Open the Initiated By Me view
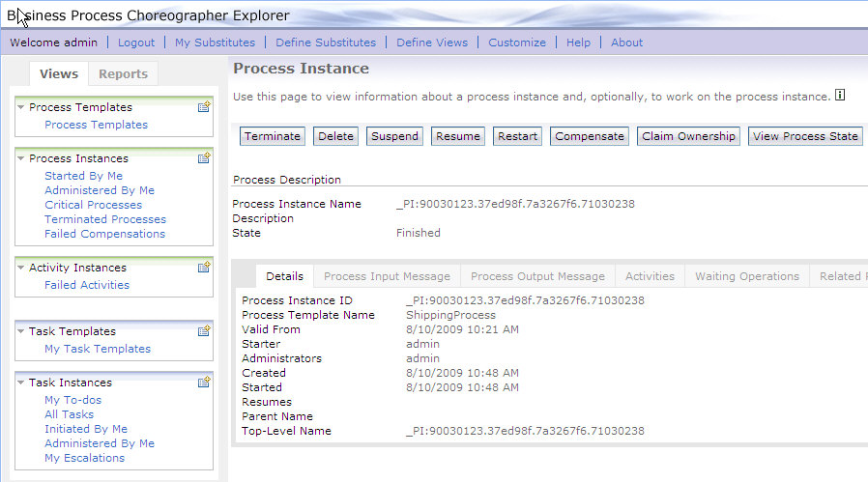This screenshot has height=482, width=868. click(x=86, y=429)
